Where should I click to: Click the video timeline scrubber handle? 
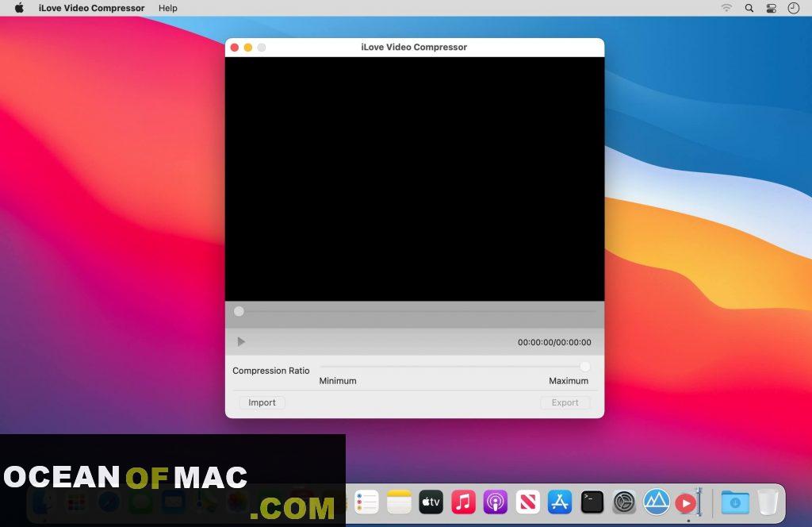point(239,312)
